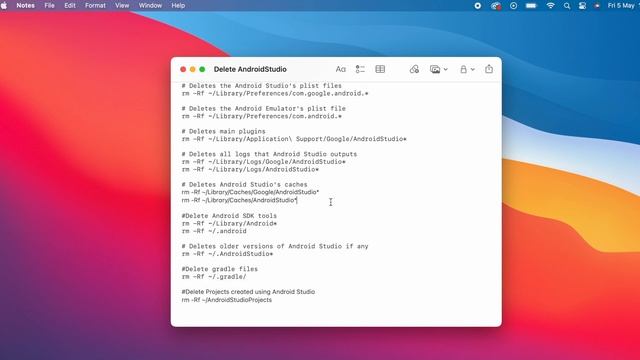Click line ending 'com.google.android.*'
Screen dimensions: 640x360
pos(275,93)
